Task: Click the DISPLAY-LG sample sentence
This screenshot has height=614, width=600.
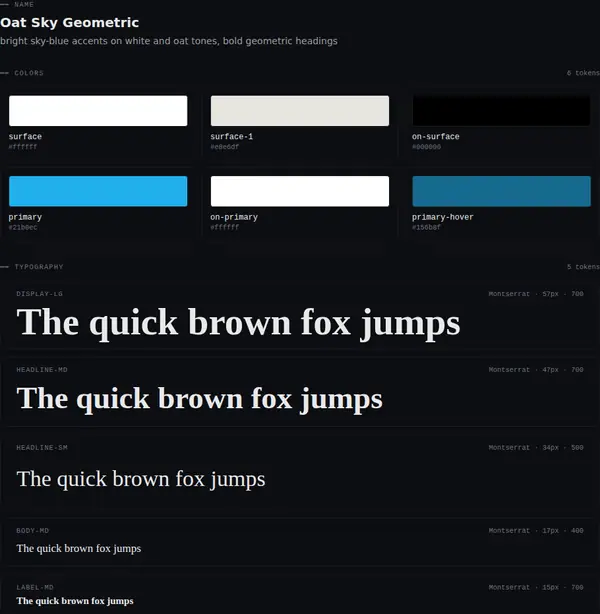Action: [239, 323]
